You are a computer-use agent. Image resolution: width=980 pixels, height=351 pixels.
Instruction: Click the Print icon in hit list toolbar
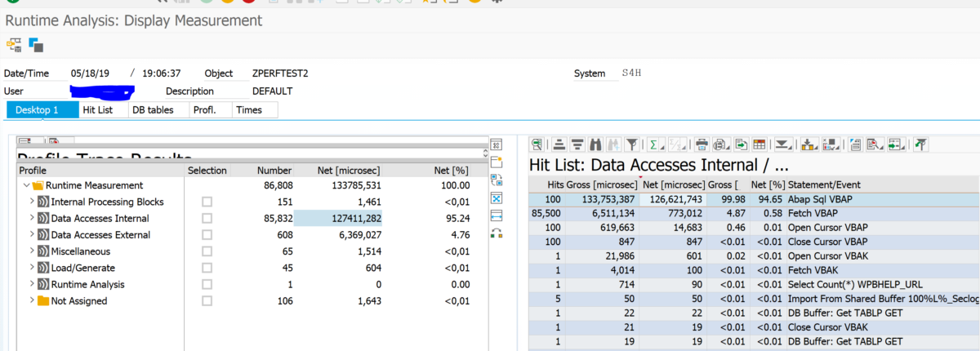[x=701, y=144]
